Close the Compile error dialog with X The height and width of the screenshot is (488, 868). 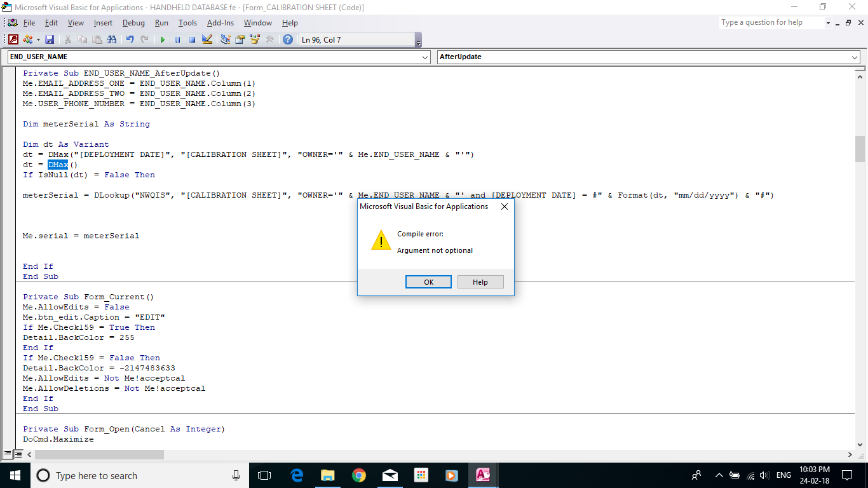pyautogui.click(x=505, y=207)
